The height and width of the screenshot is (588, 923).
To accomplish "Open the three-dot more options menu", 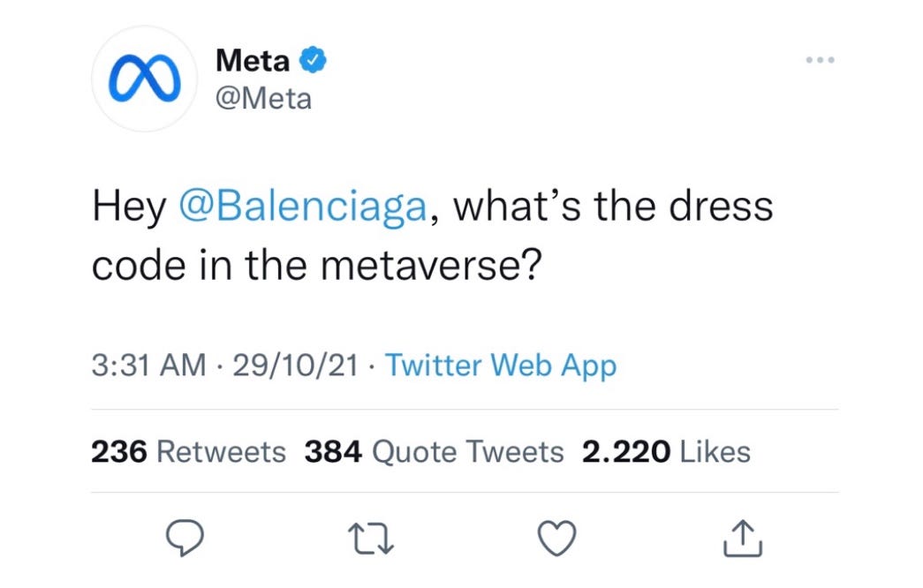I will 819,61.
